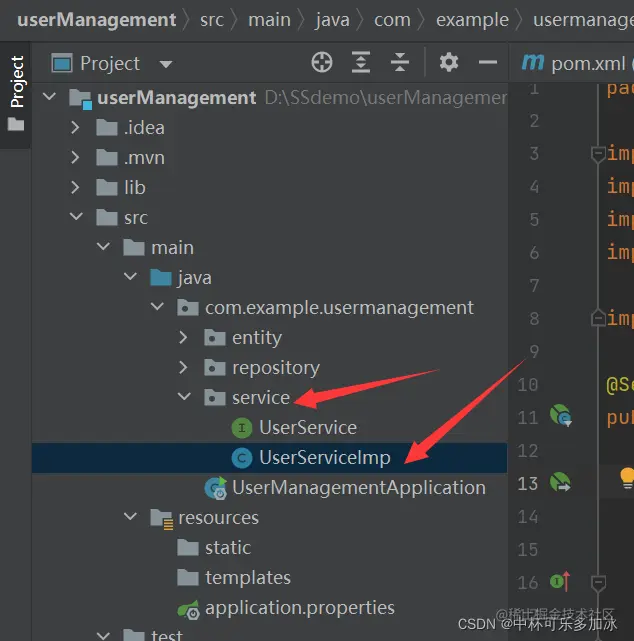The image size is (634, 641).
Task: Click java in the breadcrumb bar
Action: coord(332,20)
